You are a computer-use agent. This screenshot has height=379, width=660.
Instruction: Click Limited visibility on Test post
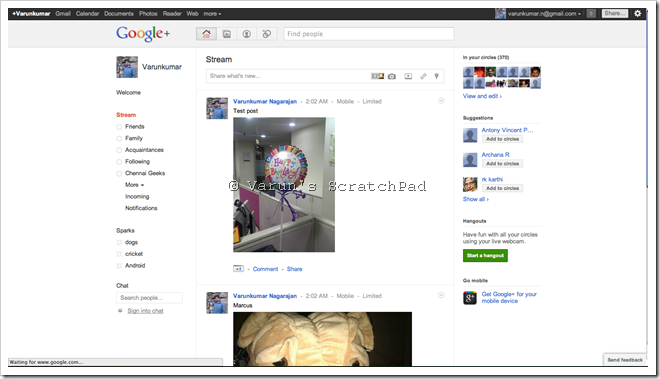pos(372,101)
